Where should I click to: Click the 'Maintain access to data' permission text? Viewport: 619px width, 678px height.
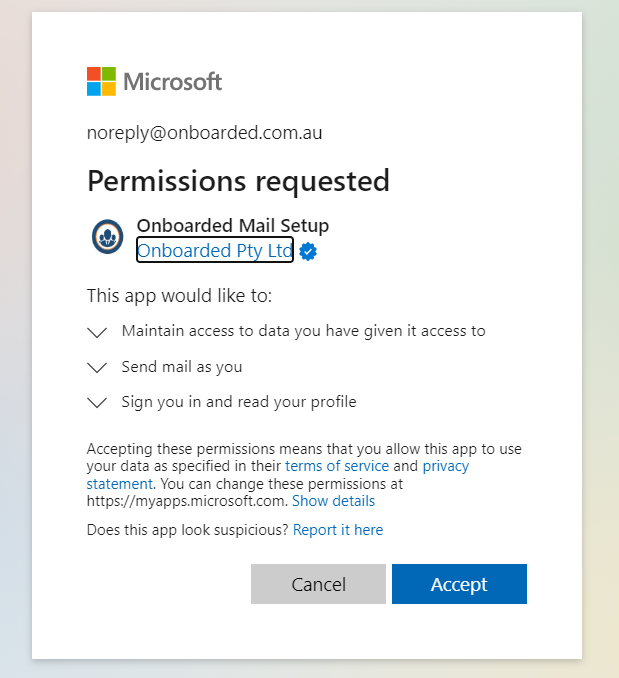pyautogui.click(x=303, y=330)
